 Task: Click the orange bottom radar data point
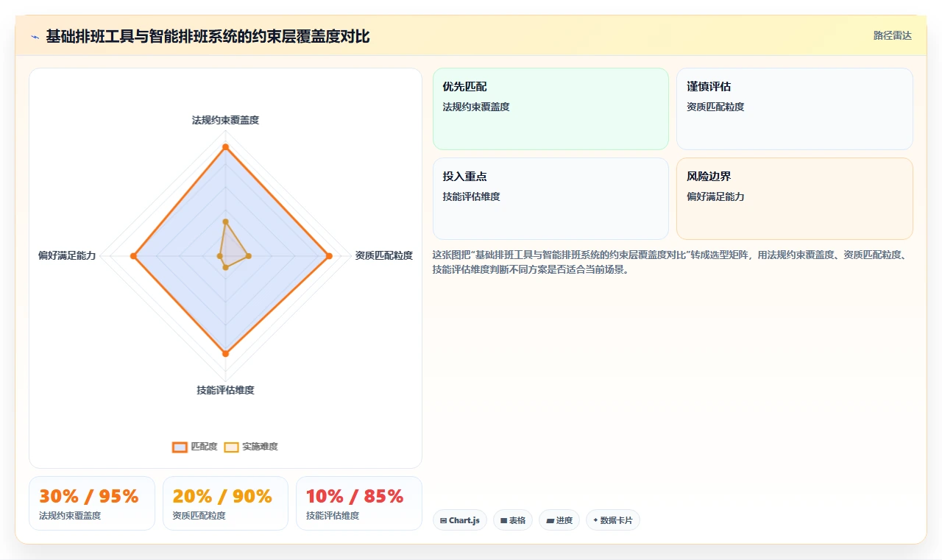click(x=225, y=354)
